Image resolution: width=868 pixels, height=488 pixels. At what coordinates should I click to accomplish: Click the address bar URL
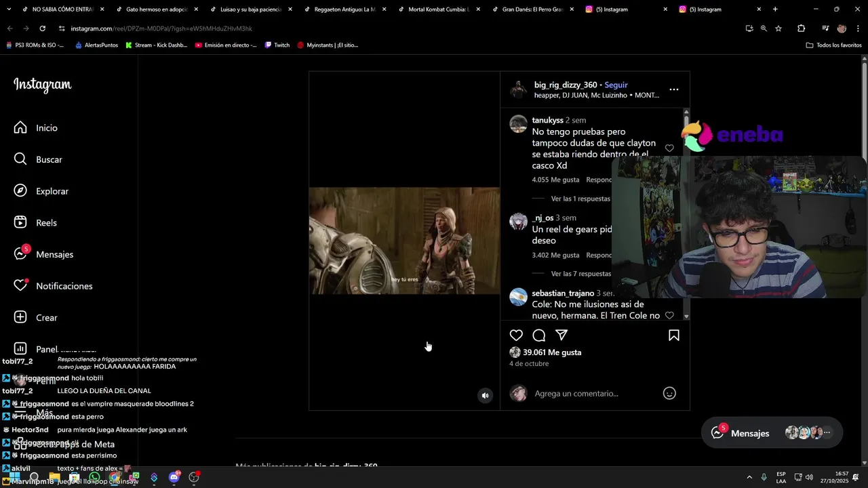click(x=161, y=28)
